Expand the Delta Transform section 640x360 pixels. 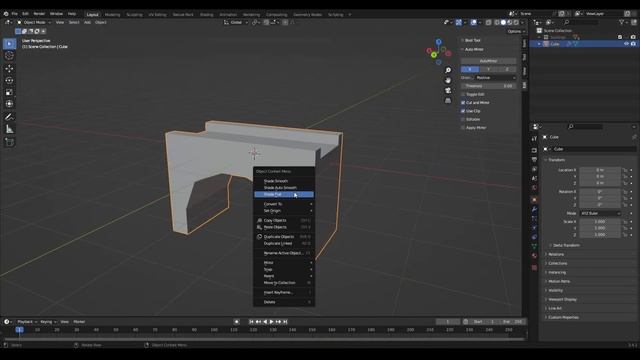[x=566, y=245]
